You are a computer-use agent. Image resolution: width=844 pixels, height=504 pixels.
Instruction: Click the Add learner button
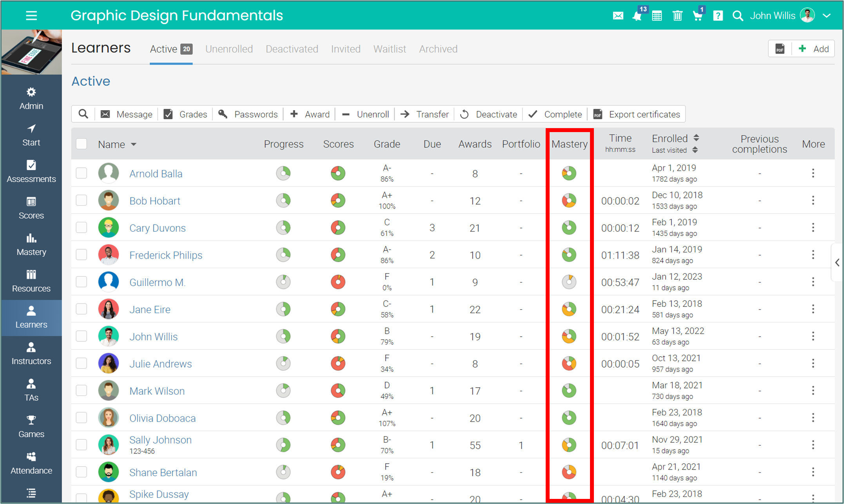click(814, 49)
